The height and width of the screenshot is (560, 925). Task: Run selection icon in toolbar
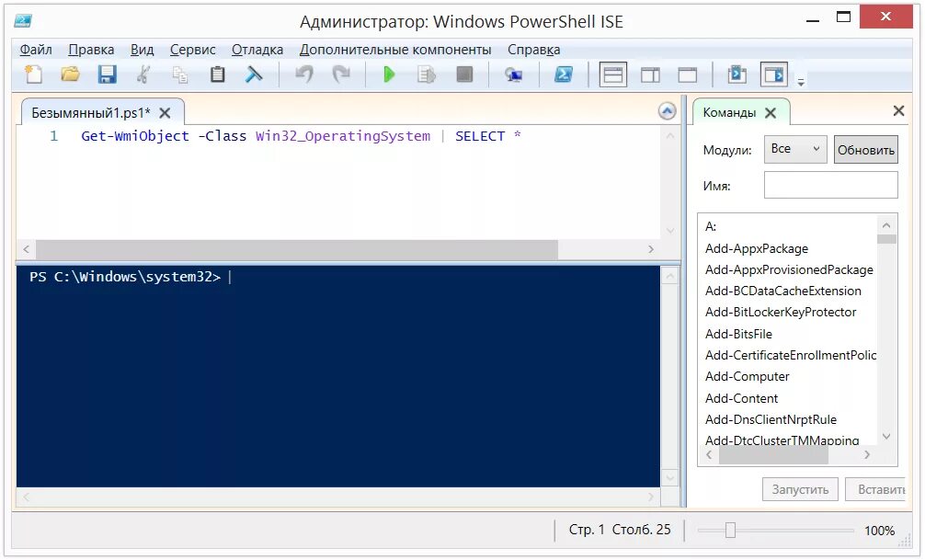coord(426,74)
